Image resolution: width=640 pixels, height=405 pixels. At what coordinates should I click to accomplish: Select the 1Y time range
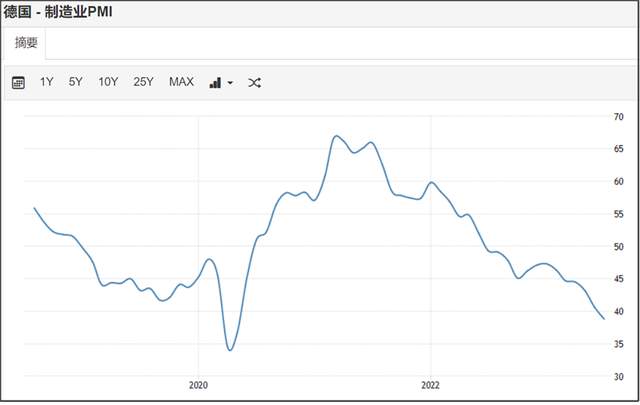click(47, 82)
